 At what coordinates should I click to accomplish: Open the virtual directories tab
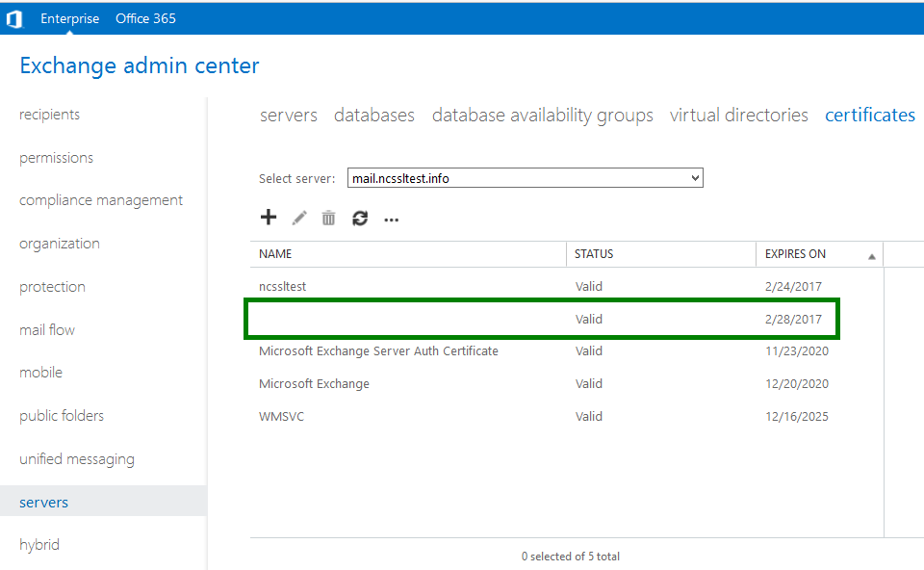point(739,115)
